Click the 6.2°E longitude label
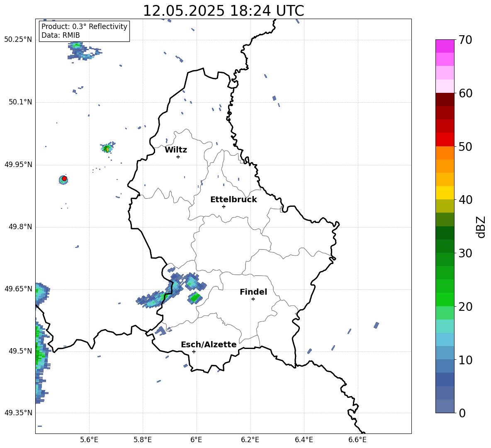491x448 pixels. pos(250,440)
